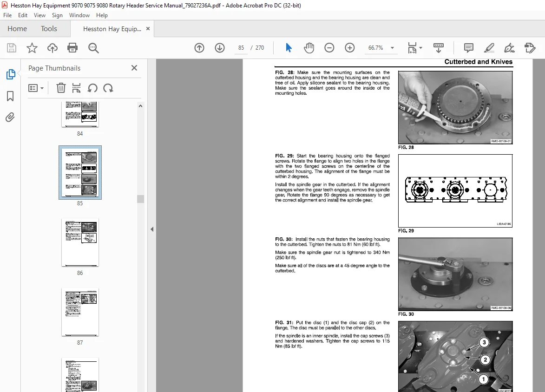Close the Page Thumbnails panel
The width and height of the screenshot is (545, 392).
coord(134,68)
